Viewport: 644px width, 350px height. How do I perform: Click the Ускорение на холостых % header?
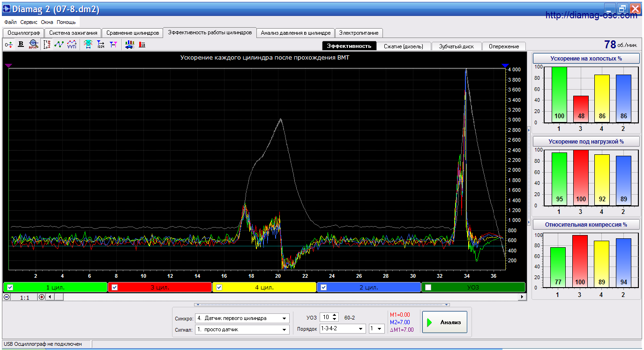click(x=586, y=59)
